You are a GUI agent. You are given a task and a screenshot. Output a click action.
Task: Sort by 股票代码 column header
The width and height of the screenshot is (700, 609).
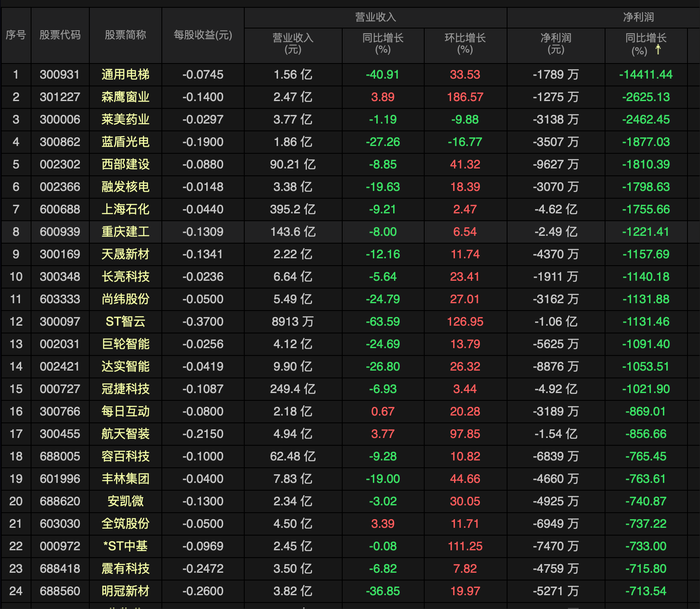pos(60,35)
